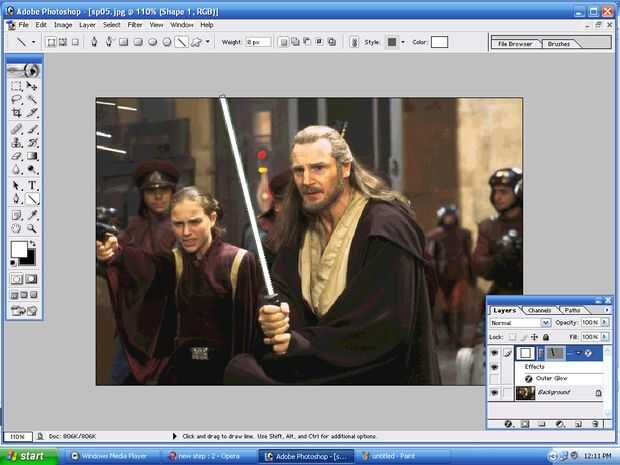Select the Move tool
The height and width of the screenshot is (465, 620).
pos(32,86)
